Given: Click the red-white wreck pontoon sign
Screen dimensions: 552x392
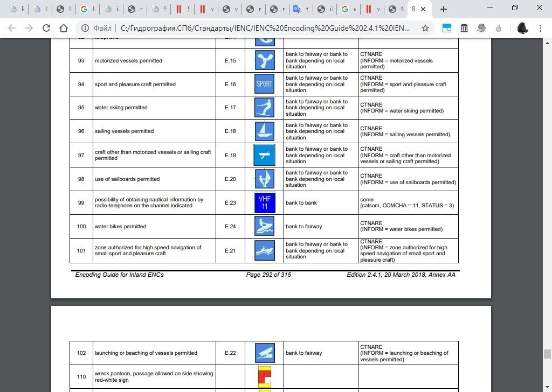Looking at the screenshot, I should point(264,377).
